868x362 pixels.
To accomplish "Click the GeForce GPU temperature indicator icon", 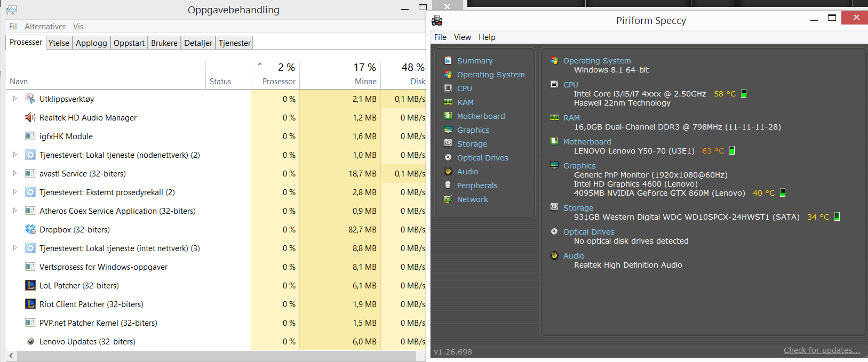I will [x=783, y=192].
